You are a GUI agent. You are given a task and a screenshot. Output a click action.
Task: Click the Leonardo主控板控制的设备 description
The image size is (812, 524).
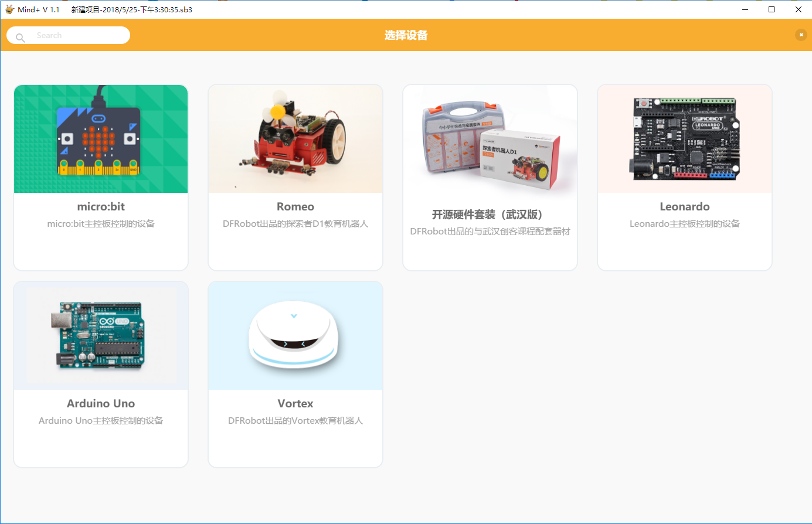[x=685, y=223]
